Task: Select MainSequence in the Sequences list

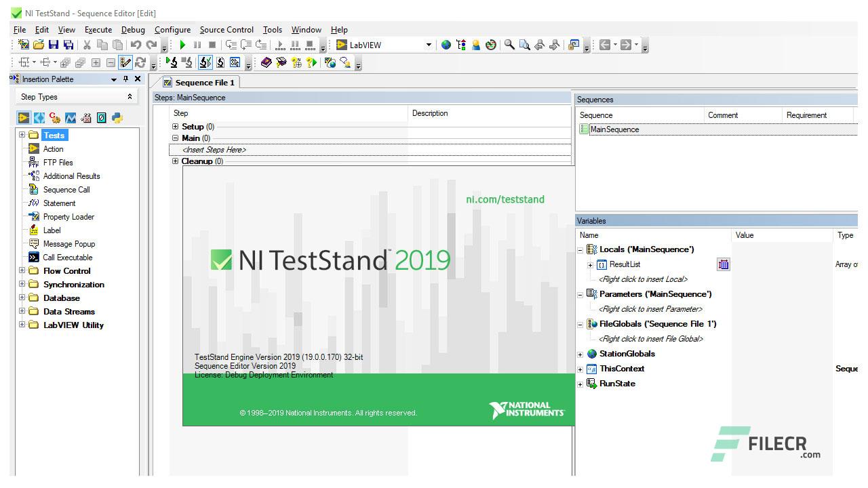Action: 614,129
